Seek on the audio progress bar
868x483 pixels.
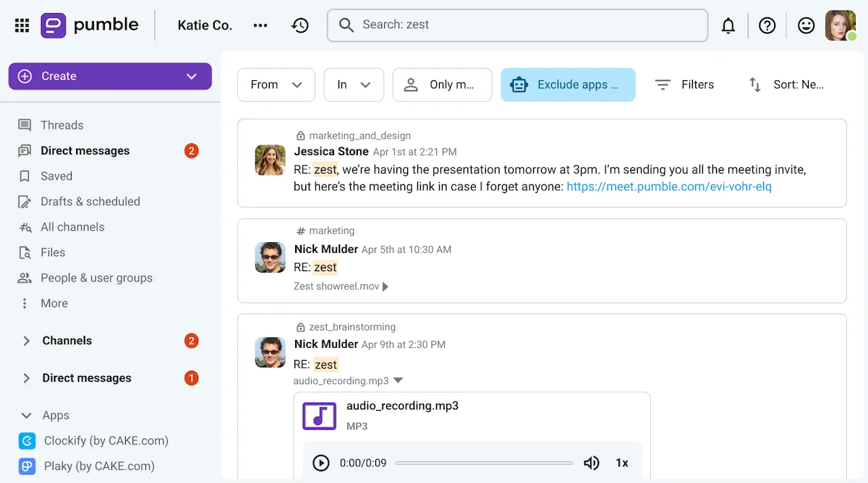tap(484, 463)
